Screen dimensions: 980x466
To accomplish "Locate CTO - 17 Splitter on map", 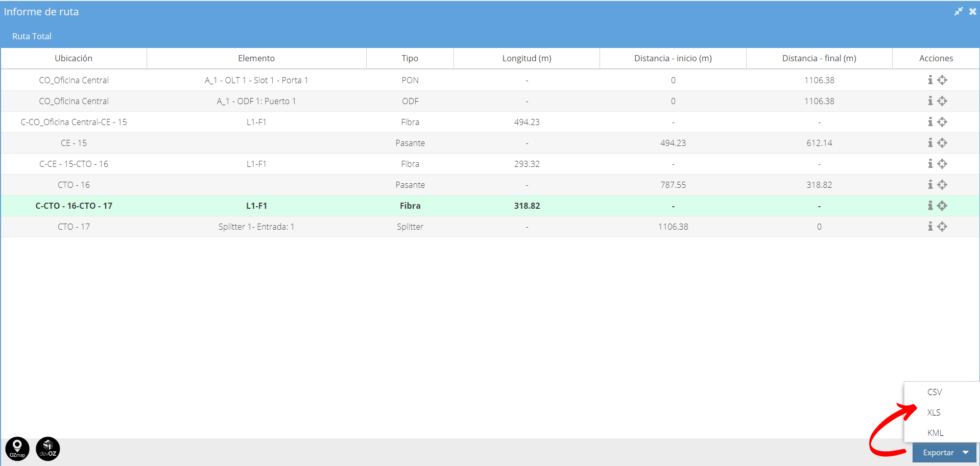I will [x=942, y=226].
